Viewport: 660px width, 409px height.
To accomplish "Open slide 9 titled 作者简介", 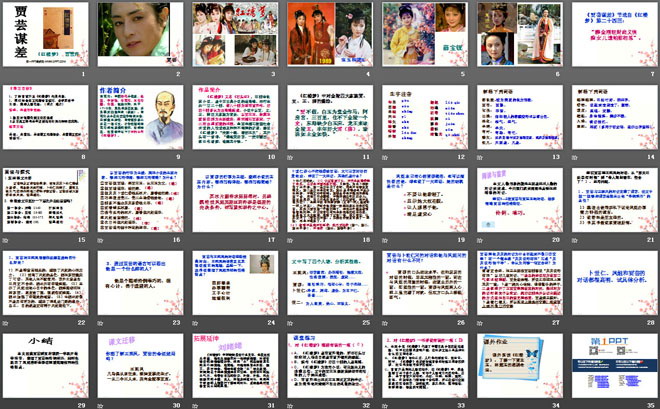I will point(140,117).
